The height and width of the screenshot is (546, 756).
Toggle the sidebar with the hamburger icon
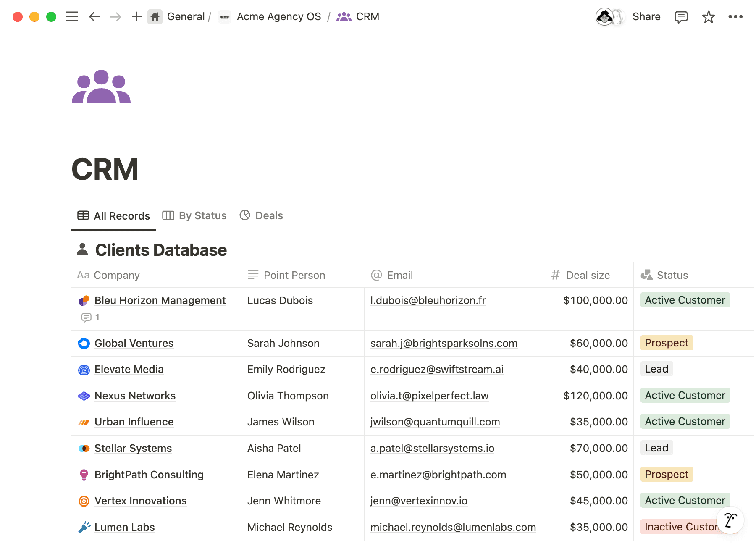pyautogui.click(x=72, y=16)
